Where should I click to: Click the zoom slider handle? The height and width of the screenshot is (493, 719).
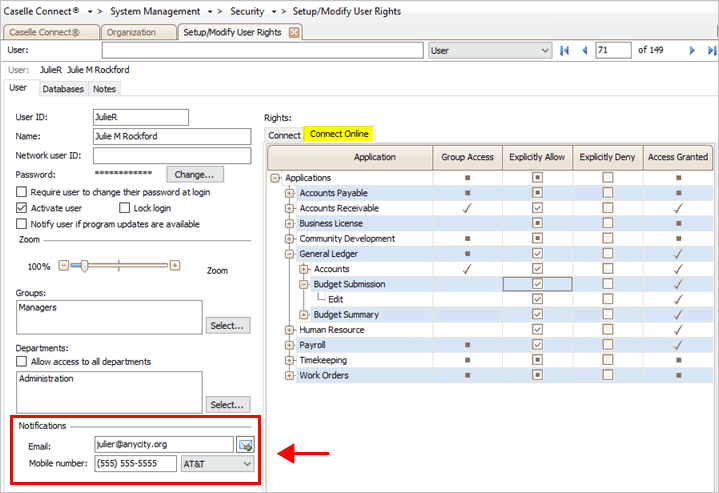pyautogui.click(x=84, y=266)
